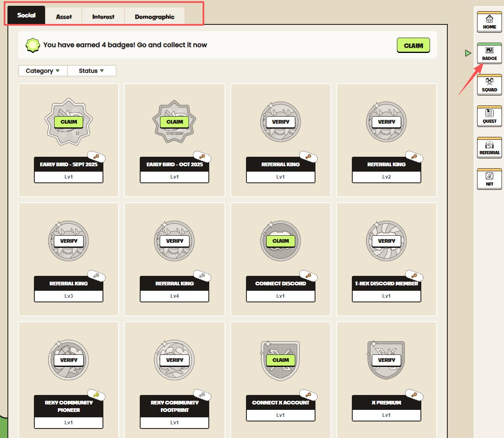Expand the Category filter dropdown
The image size is (504, 438).
click(x=43, y=71)
